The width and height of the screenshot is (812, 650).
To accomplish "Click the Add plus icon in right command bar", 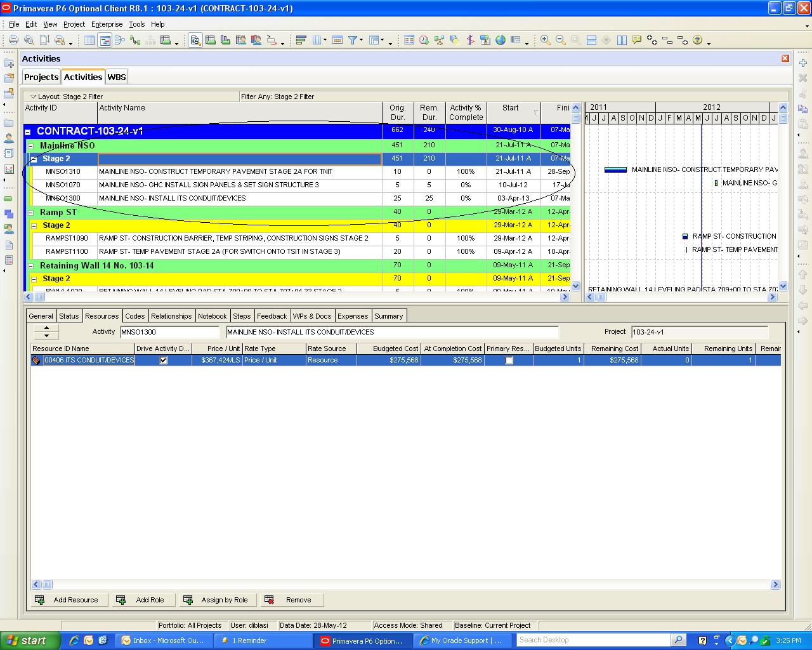I will [x=803, y=63].
